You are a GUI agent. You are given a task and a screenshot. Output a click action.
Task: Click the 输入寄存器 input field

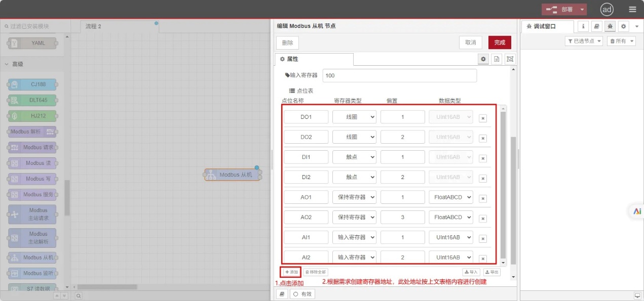click(400, 75)
